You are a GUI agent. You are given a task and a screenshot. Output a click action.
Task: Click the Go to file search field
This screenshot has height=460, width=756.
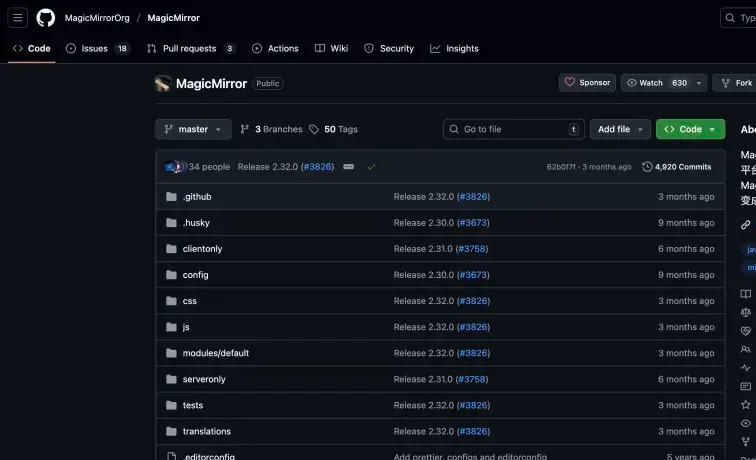[514, 129]
